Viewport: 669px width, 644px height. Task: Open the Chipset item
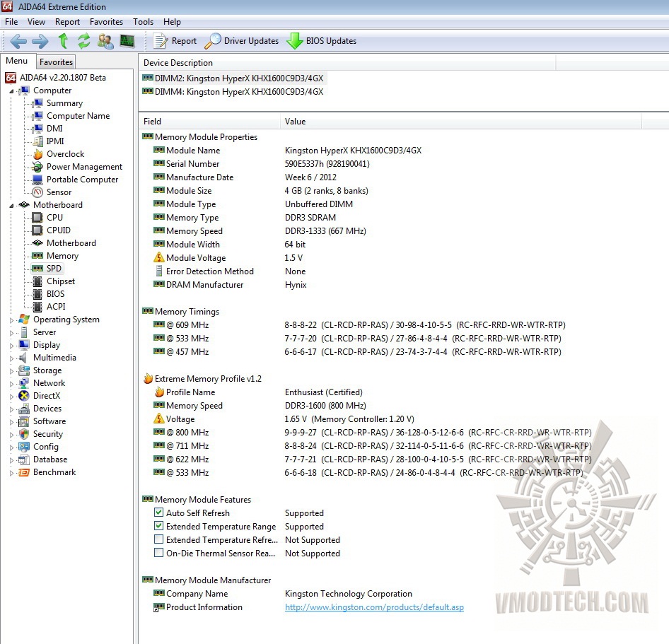[x=61, y=281]
